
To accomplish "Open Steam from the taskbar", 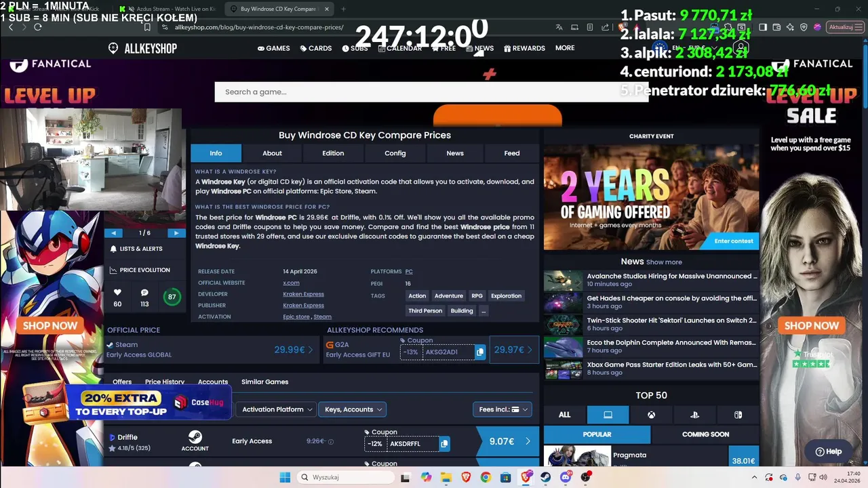I will (545, 477).
